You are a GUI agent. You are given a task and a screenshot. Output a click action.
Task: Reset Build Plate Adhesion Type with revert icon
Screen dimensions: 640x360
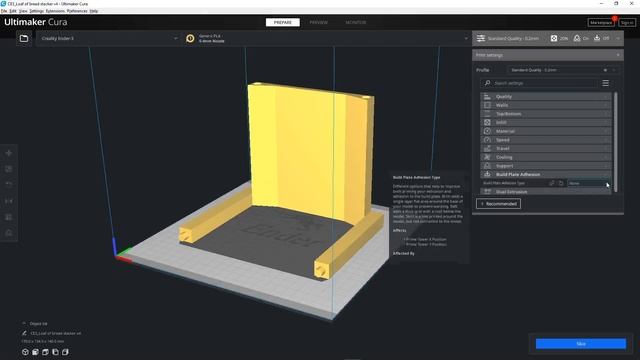click(561, 183)
